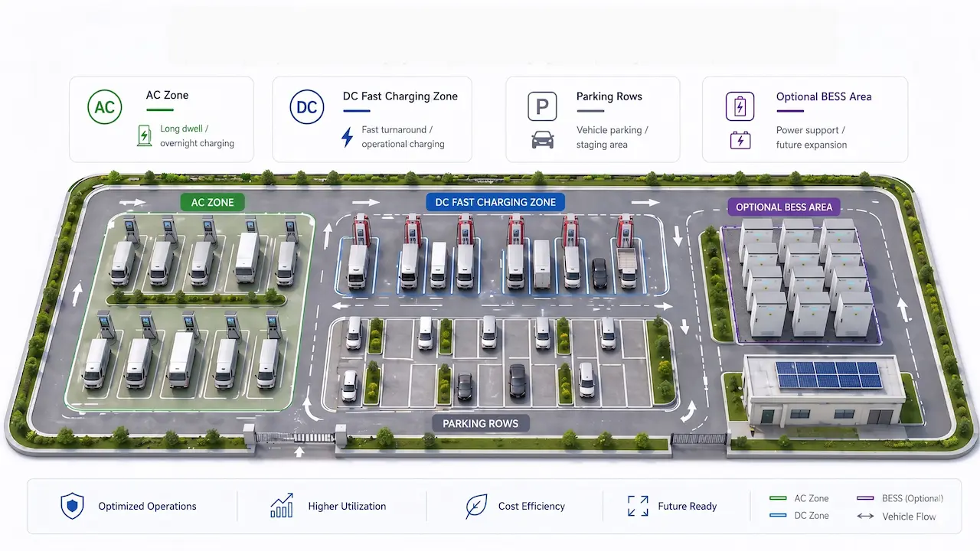Click the green AC circle icon
This screenshot has width=980, height=551.
pos(104,107)
